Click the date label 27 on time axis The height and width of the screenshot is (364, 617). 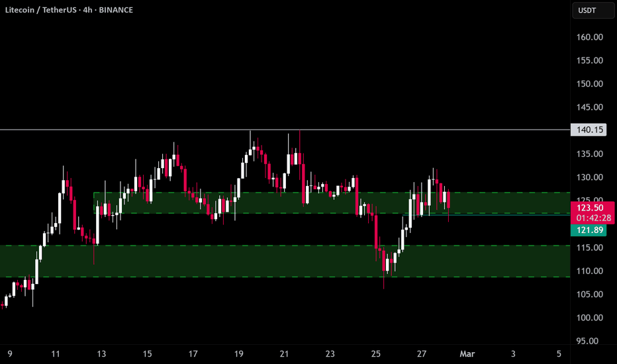click(422, 354)
